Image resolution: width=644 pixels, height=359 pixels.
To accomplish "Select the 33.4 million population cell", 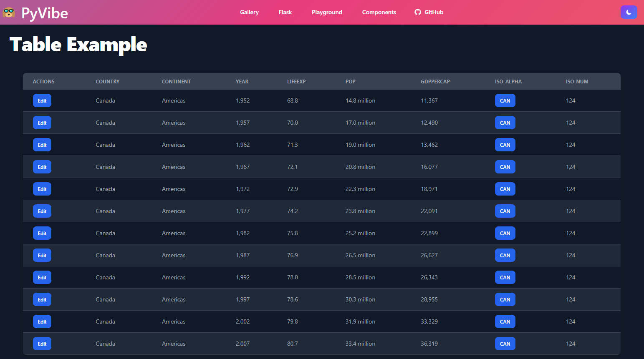I will click(360, 344).
